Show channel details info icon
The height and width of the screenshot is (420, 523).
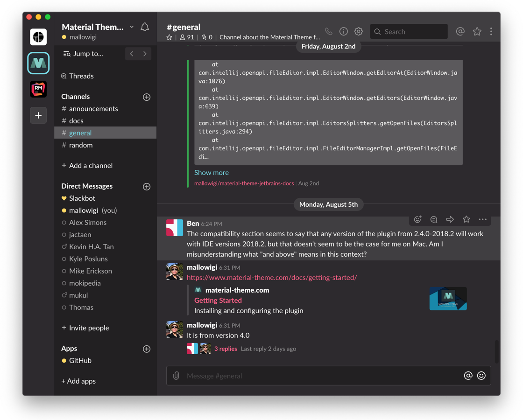coord(344,31)
